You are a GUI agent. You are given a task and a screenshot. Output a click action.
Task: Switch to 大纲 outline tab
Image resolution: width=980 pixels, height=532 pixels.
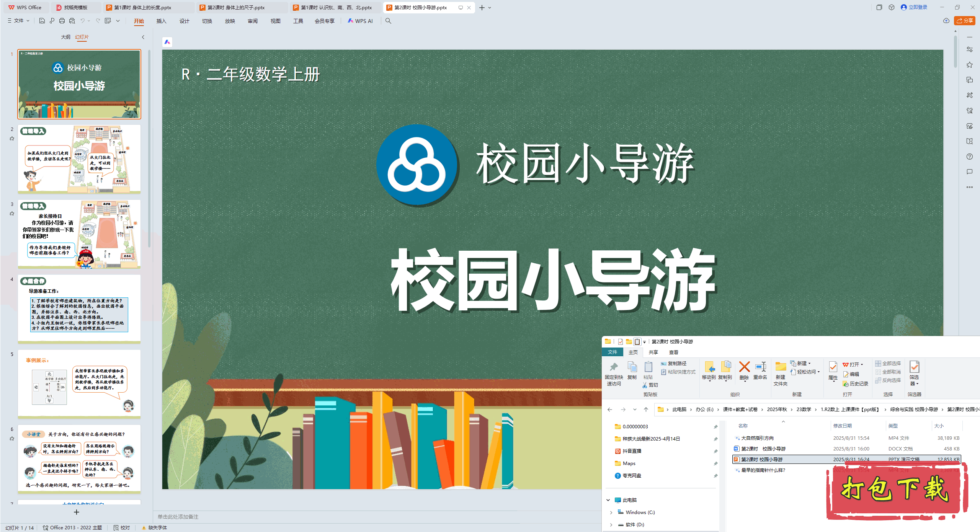pos(65,37)
